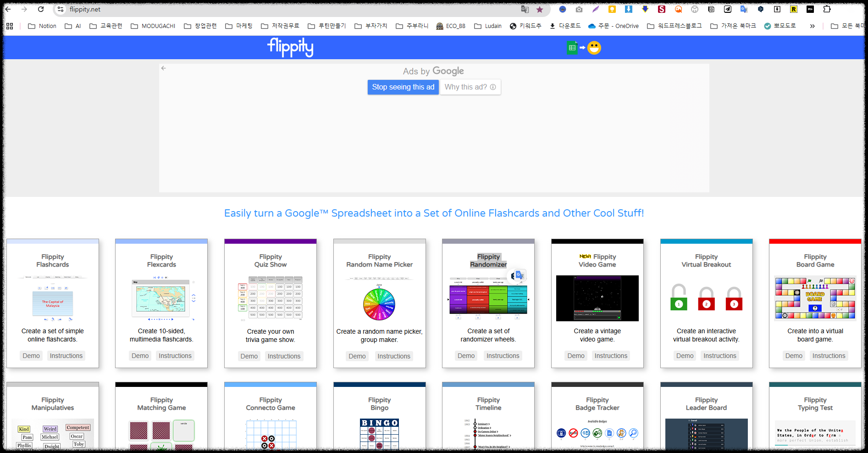Open the browser extensions puzzle icon
Image resolution: width=868 pixels, height=453 pixels.
pyautogui.click(x=827, y=9)
